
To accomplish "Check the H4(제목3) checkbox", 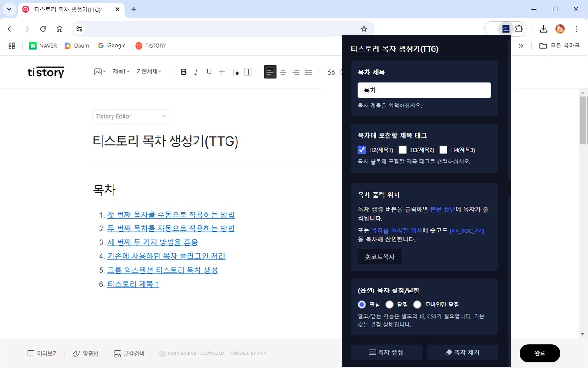I will tap(443, 149).
